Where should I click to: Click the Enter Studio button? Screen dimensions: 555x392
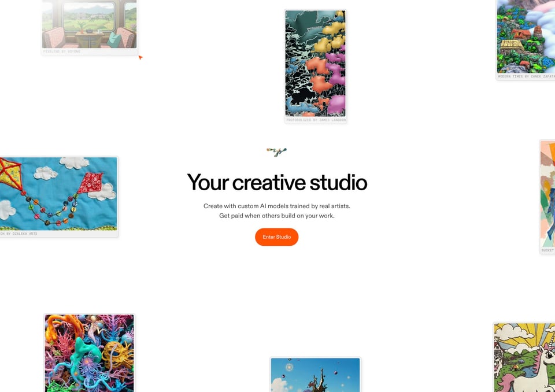point(276,237)
